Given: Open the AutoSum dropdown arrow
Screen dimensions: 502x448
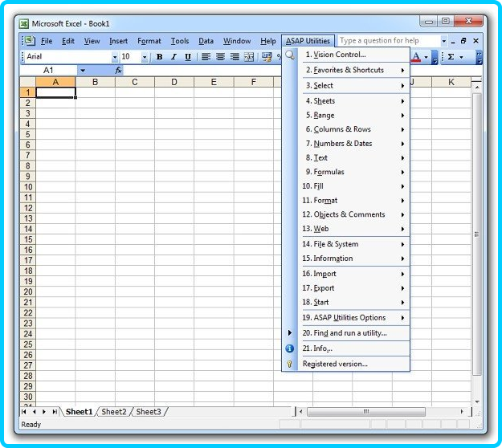Looking at the screenshot, I should (461, 57).
